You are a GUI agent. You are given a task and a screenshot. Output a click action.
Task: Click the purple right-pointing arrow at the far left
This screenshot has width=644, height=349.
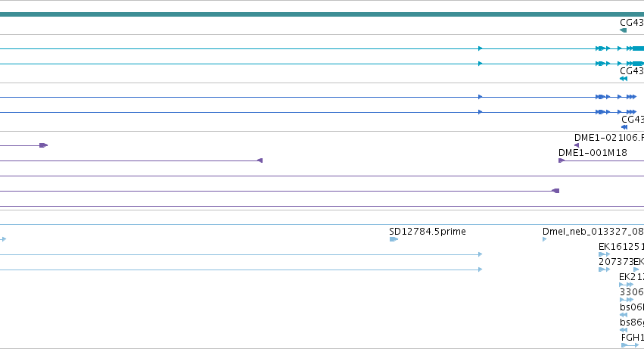point(44,145)
